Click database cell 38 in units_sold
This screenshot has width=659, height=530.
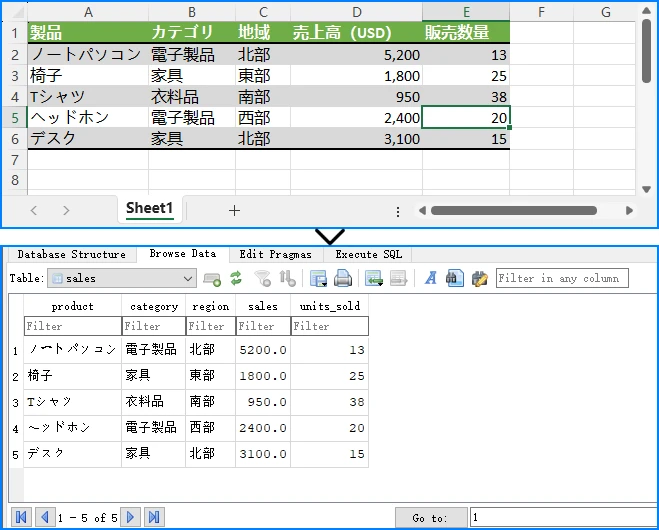pyautogui.click(x=330, y=402)
